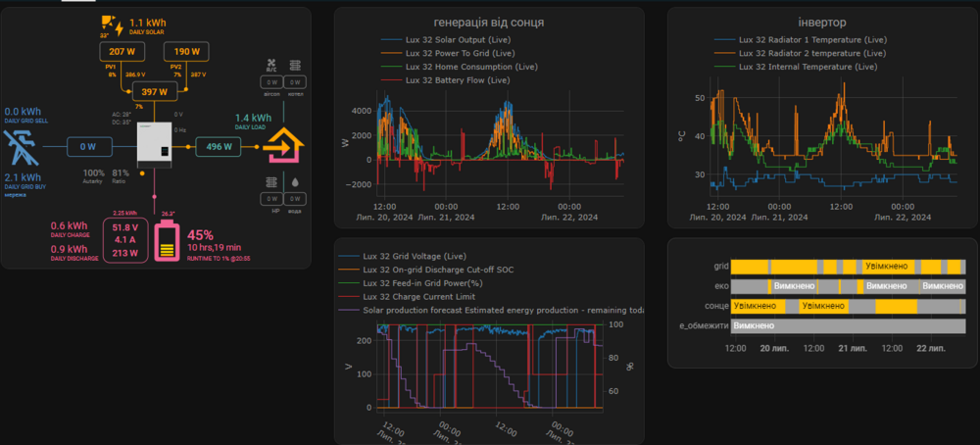Viewport: 980px width, 445px height.
Task: Click the 45% battery charge value
Action: coord(201,235)
